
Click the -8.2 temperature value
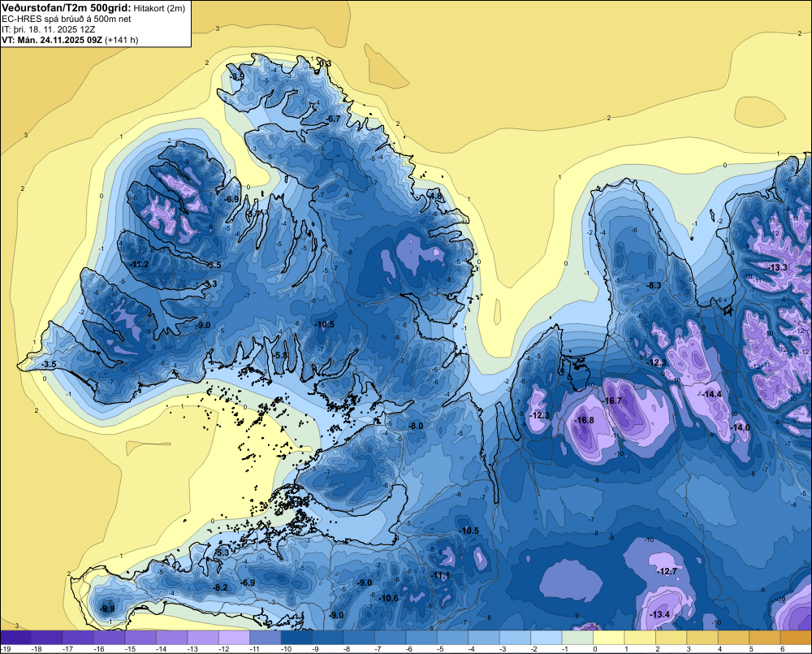[x=221, y=587]
